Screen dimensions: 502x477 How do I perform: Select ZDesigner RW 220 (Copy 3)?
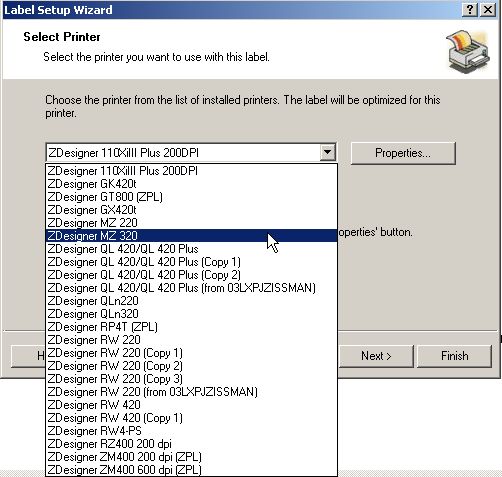(x=191, y=379)
